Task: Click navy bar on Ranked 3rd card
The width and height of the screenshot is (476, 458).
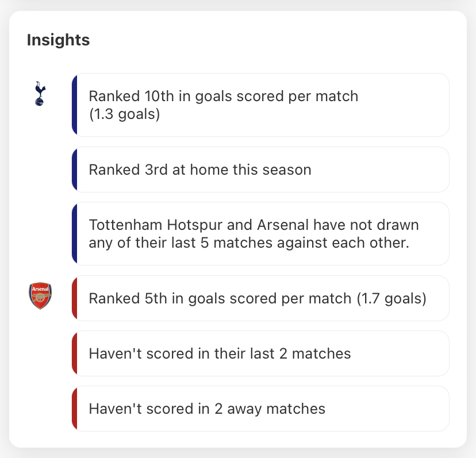Action: [x=74, y=170]
